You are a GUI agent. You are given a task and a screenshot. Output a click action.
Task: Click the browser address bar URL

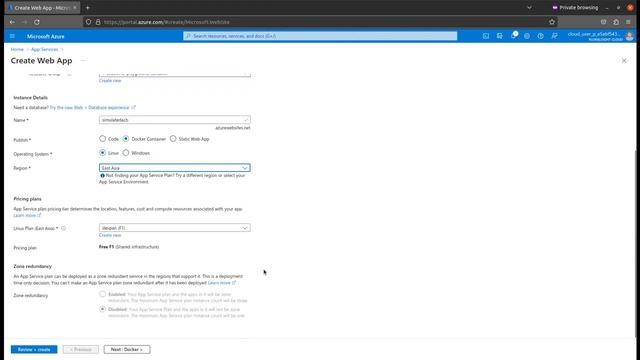pos(167,22)
